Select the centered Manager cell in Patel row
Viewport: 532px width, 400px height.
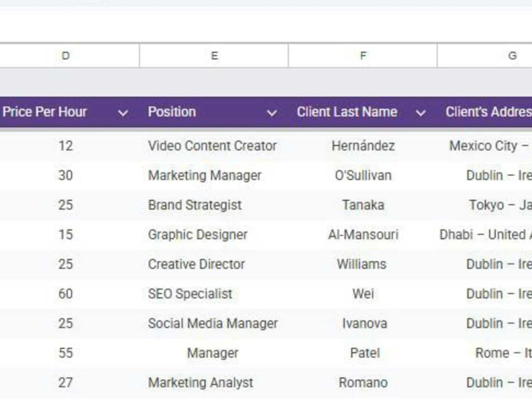pos(214,354)
